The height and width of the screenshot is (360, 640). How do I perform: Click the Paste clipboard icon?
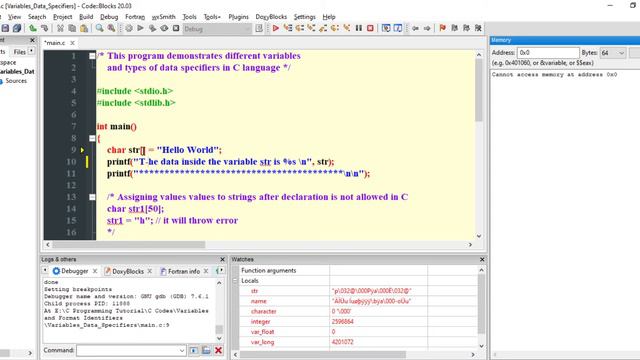pos(84,28)
